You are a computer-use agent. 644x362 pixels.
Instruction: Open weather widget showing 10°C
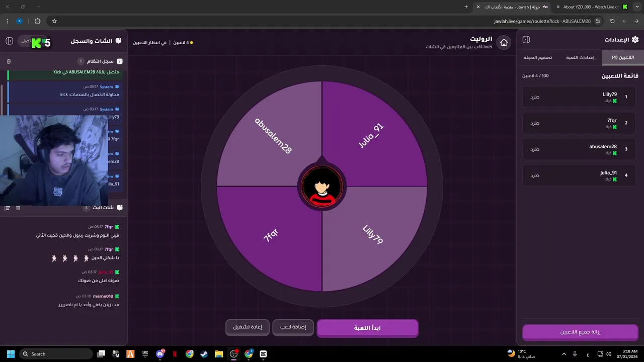click(x=521, y=354)
